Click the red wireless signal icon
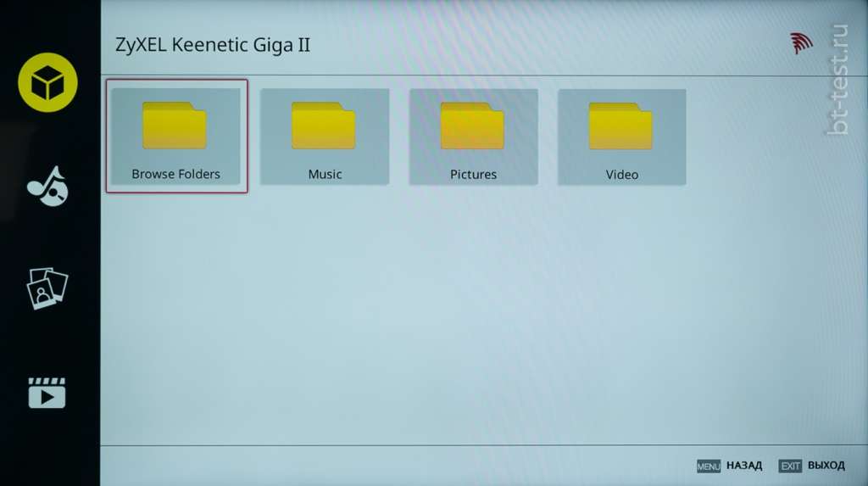The image size is (868, 486). (801, 43)
